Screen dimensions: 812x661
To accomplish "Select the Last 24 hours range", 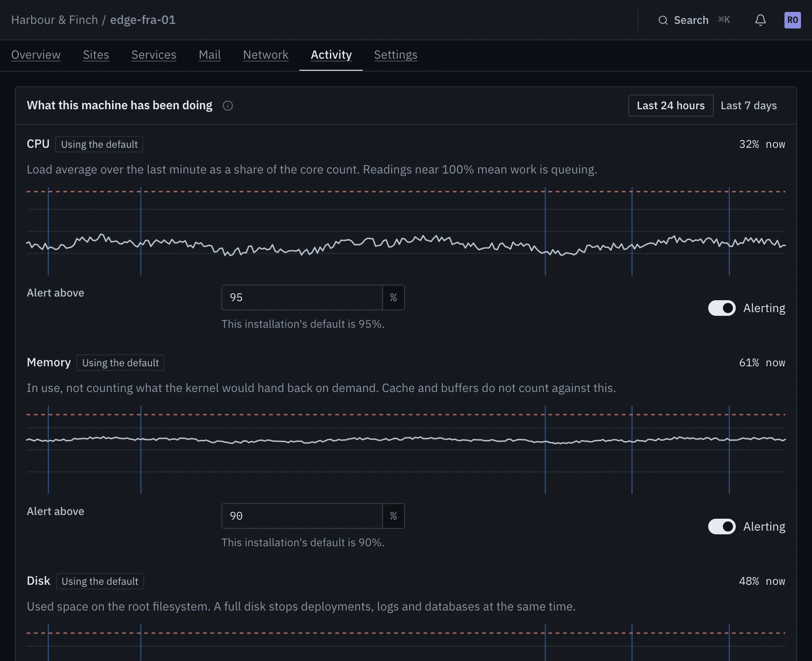I will tap(671, 106).
